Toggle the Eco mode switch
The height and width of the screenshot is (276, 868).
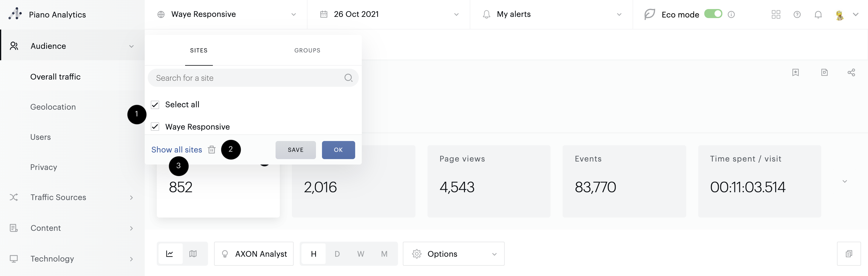[x=713, y=14]
